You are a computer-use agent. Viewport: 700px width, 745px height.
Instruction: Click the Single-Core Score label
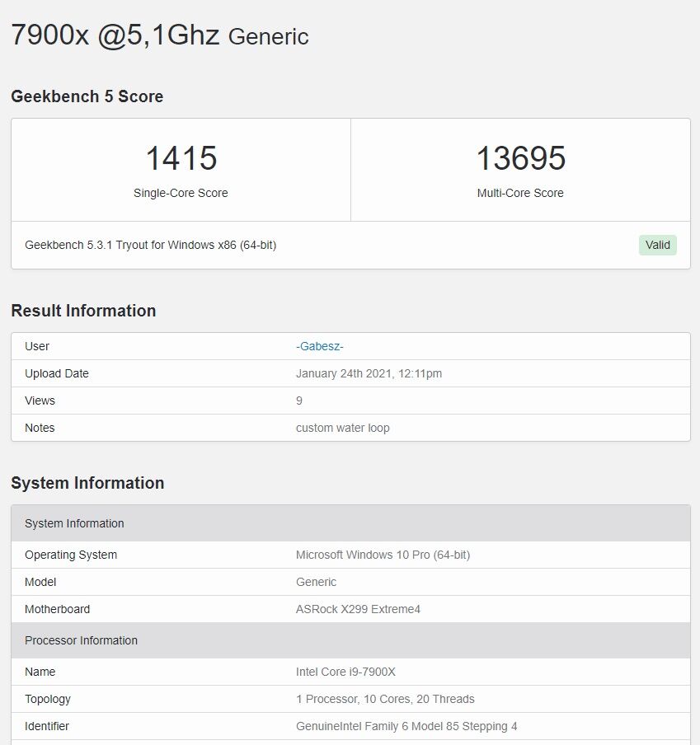coord(181,193)
